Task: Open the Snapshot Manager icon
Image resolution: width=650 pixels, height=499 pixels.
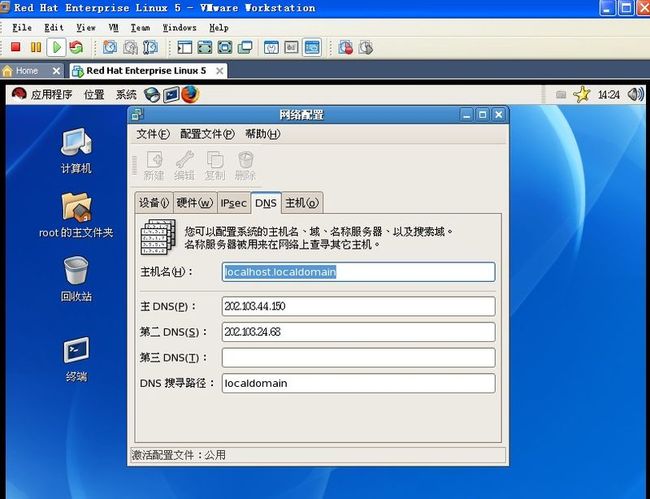Action: [x=150, y=47]
